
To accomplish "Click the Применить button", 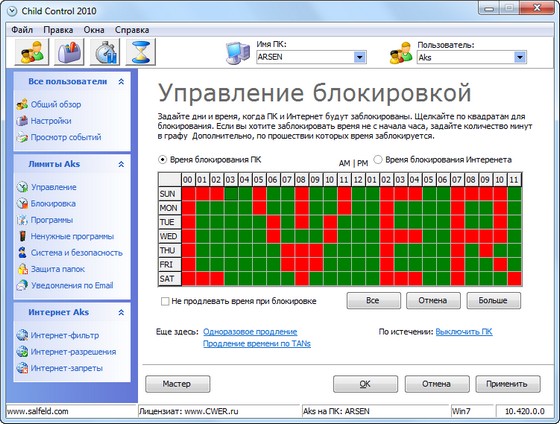I will click(508, 384).
